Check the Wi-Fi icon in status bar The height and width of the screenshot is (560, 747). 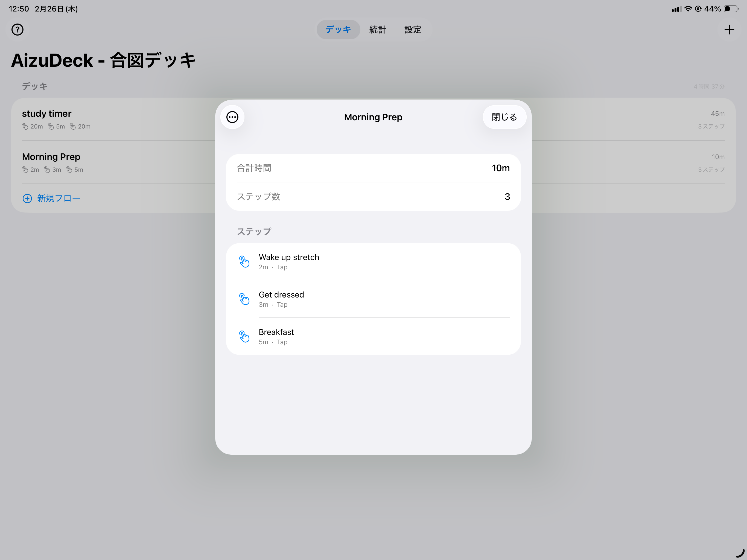click(688, 9)
